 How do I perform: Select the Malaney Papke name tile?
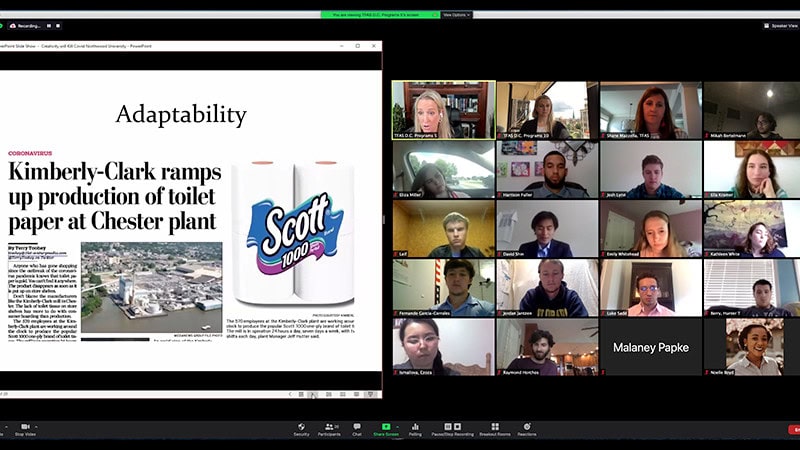(x=651, y=347)
